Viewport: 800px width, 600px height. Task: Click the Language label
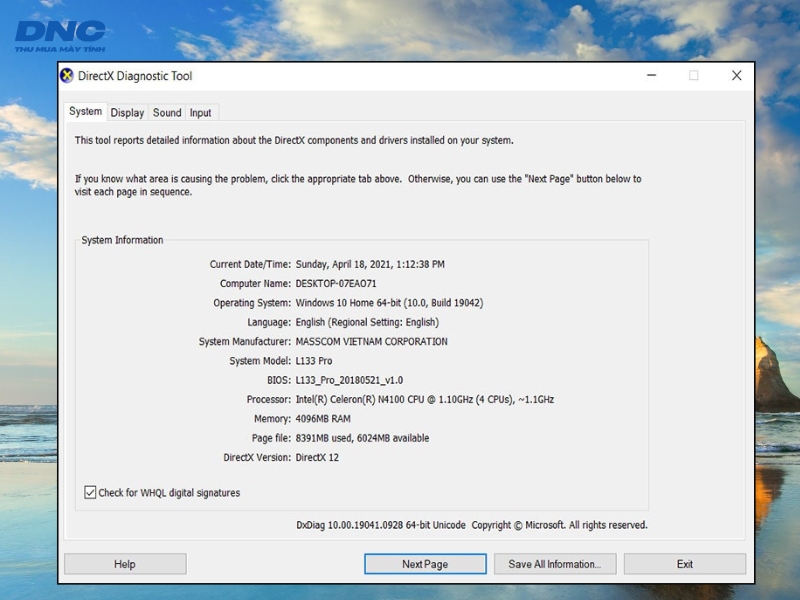(x=269, y=322)
